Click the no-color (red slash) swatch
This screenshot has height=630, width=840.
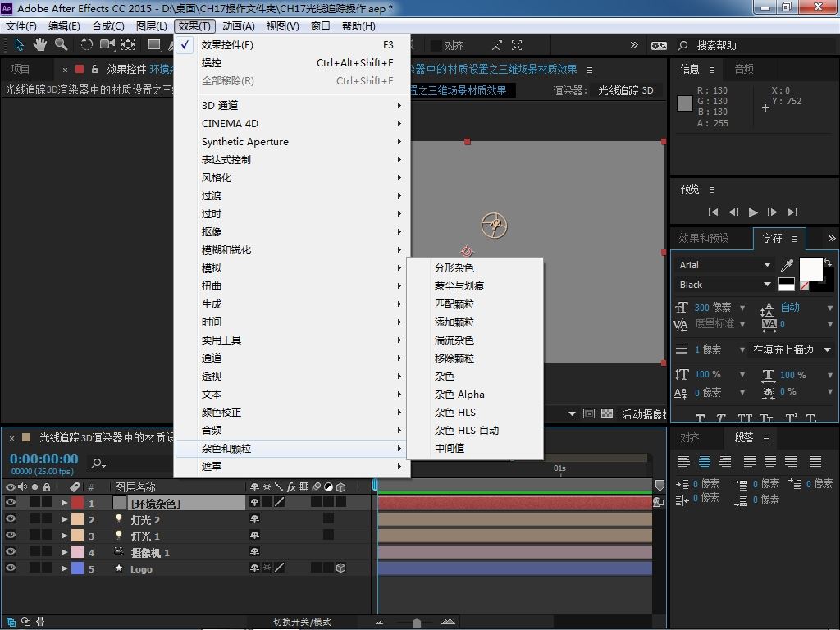coord(804,286)
